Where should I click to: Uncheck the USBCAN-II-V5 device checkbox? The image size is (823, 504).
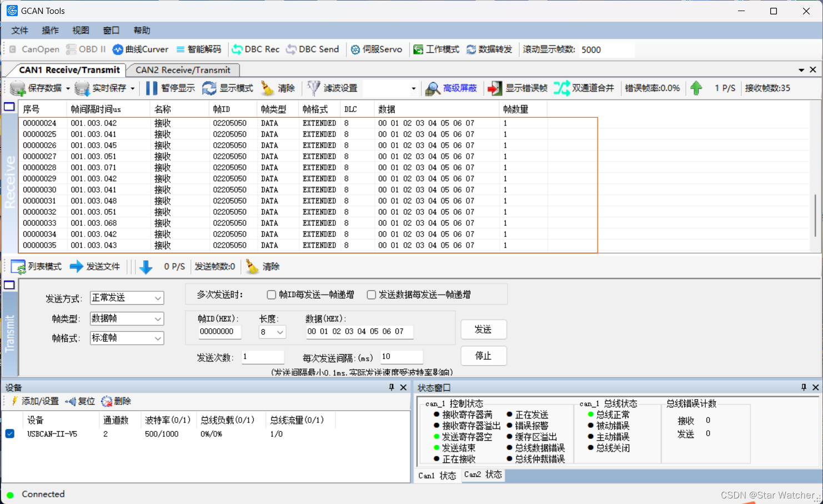coord(10,434)
